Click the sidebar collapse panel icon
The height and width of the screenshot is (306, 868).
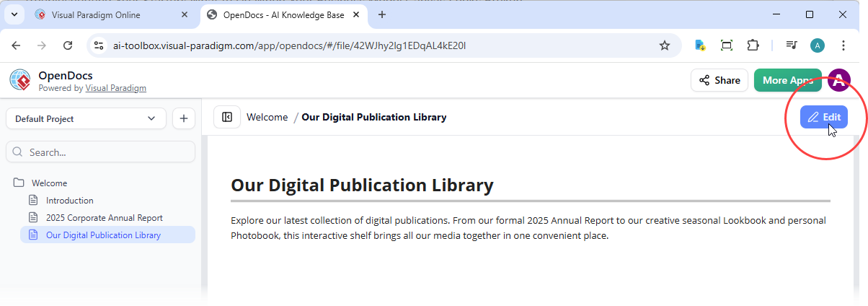227,117
